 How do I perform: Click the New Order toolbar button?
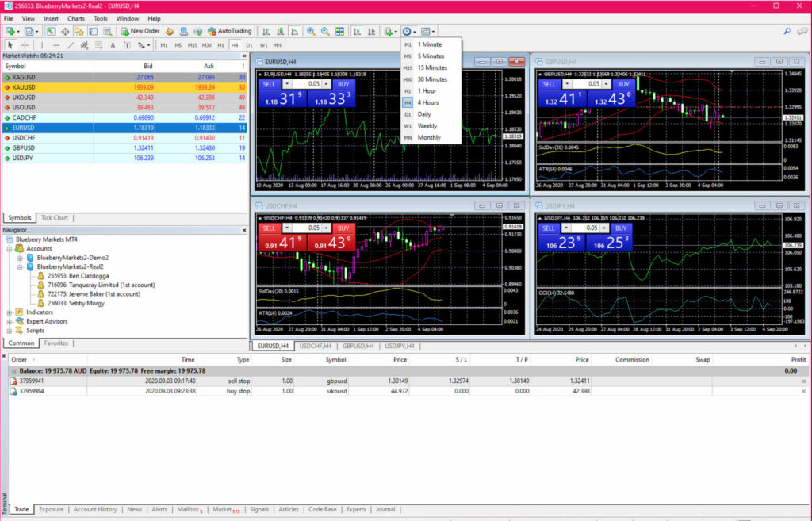click(x=140, y=31)
